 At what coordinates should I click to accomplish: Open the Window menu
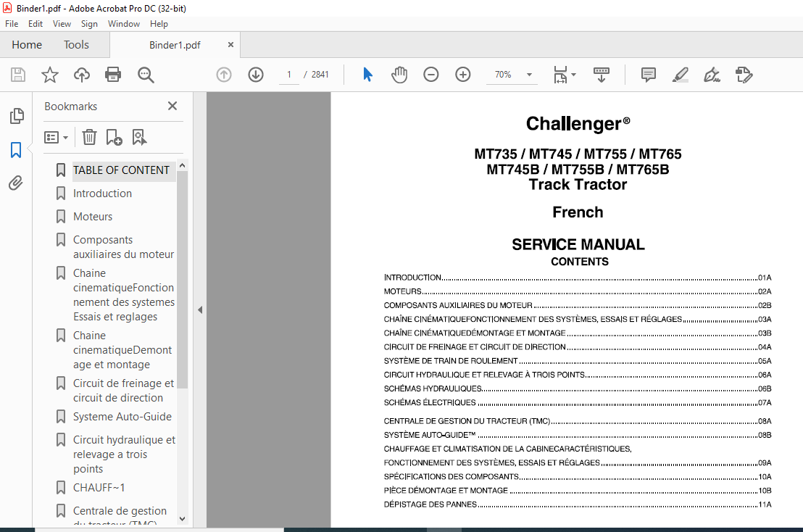[123, 23]
